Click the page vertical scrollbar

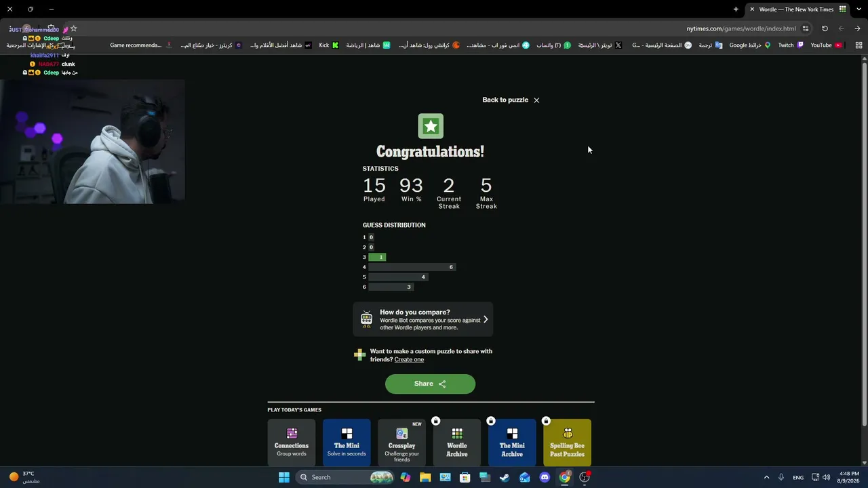coord(864,244)
